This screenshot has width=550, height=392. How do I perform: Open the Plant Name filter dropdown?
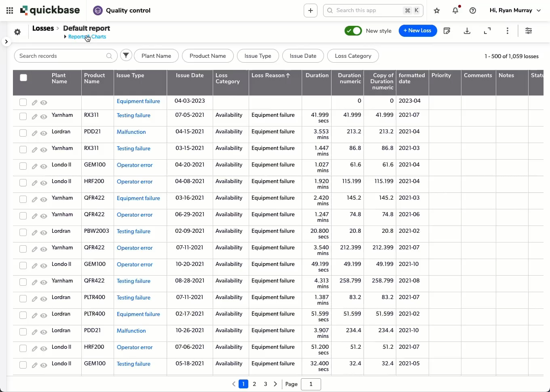click(x=156, y=56)
